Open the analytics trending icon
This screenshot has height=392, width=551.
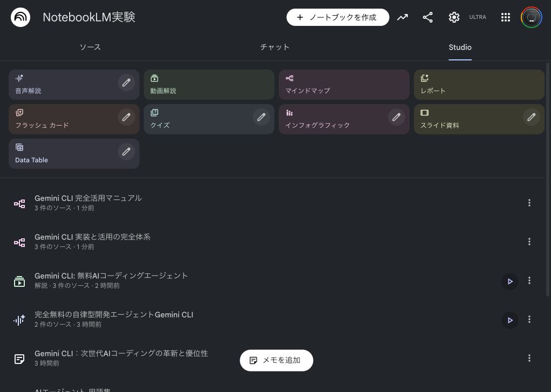pyautogui.click(x=402, y=17)
